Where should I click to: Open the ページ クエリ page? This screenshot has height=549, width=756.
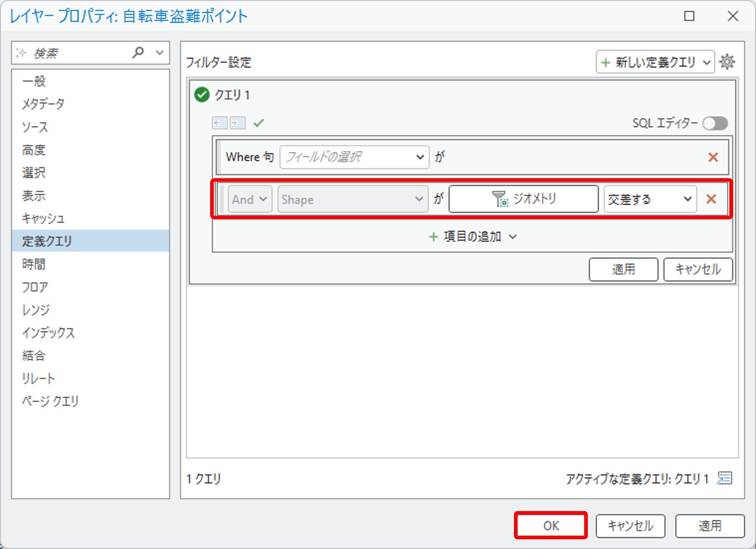[x=90, y=401]
